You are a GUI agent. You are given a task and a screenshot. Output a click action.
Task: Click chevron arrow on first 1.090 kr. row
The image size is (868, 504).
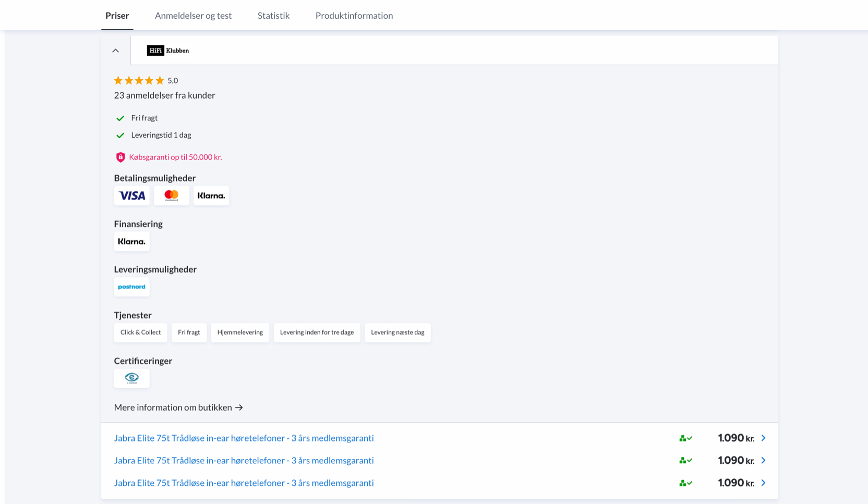pos(763,438)
